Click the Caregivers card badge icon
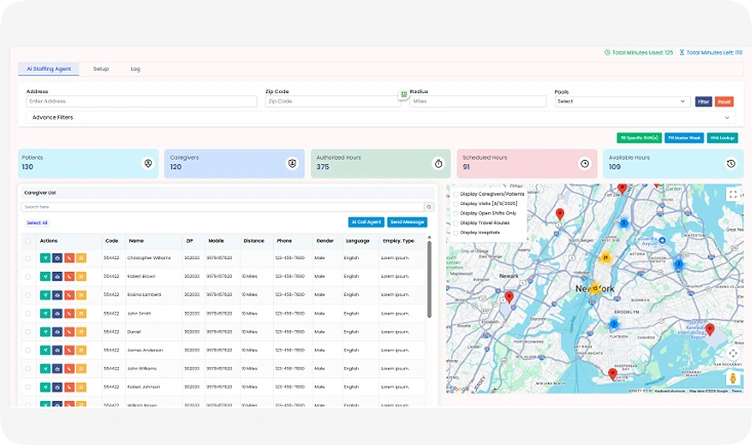Screen dimensions: 752x445 (292, 164)
